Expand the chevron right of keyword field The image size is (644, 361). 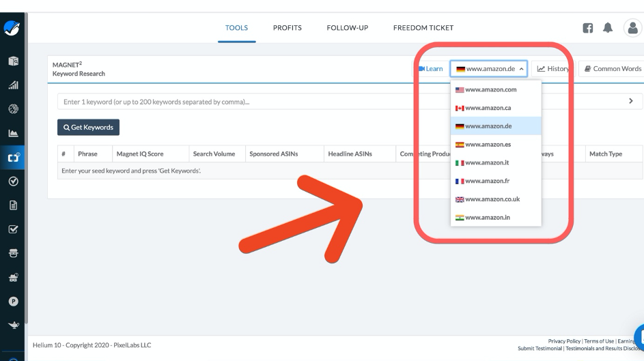tap(631, 101)
